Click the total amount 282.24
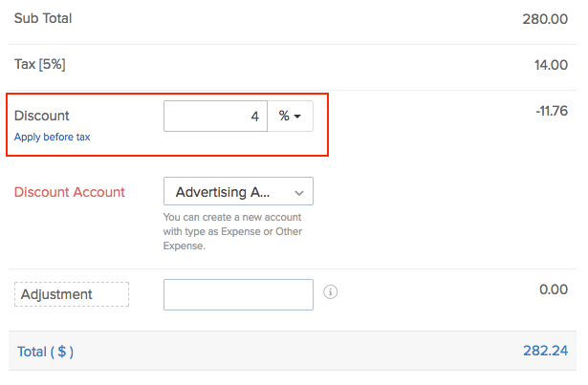588x385 pixels. coord(546,351)
